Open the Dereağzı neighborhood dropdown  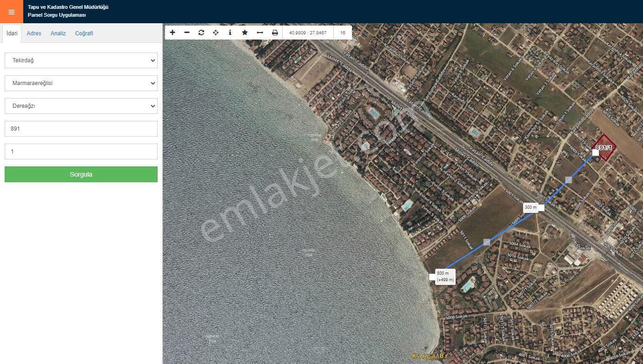click(x=81, y=106)
